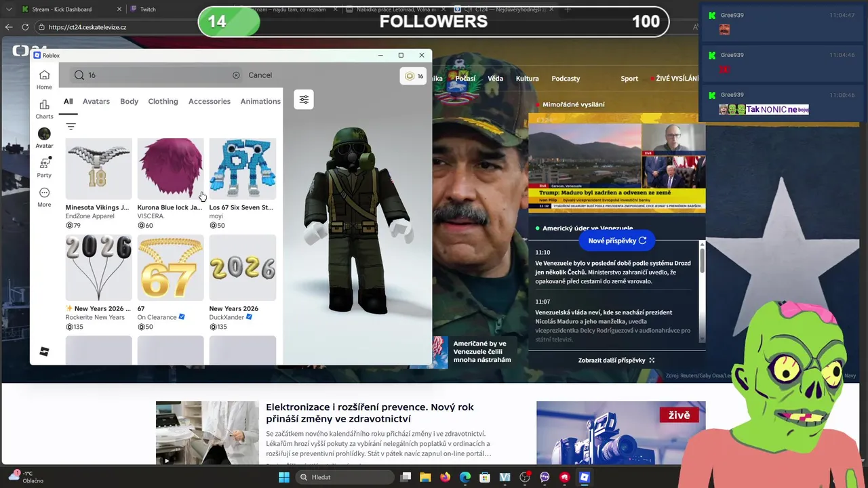Click the 3D avatar preview

click(357, 220)
